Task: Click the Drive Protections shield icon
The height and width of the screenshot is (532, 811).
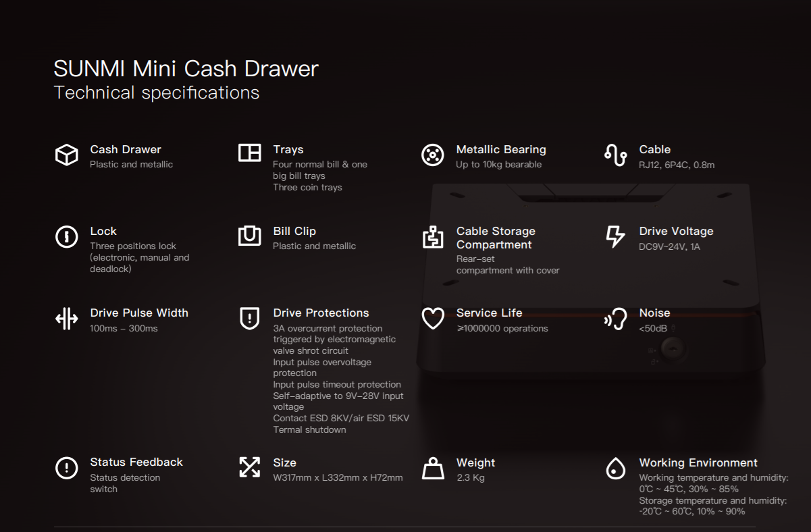Action: [x=249, y=318]
